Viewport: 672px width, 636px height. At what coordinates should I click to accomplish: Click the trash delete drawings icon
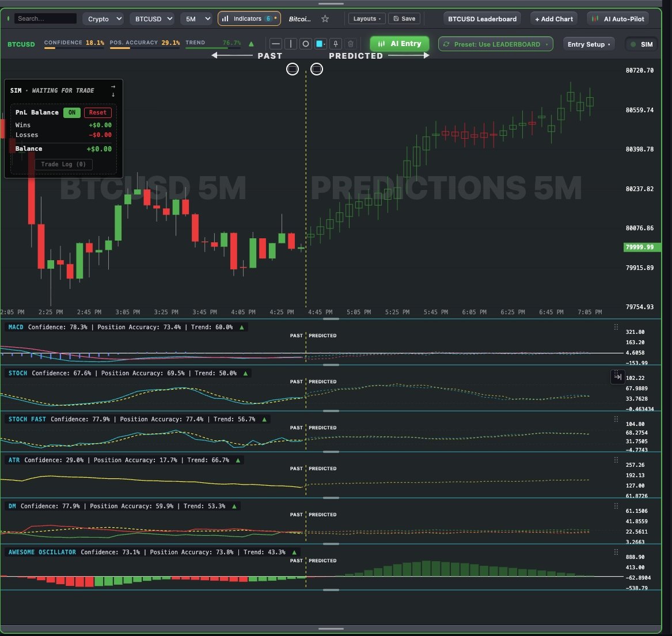coord(351,44)
